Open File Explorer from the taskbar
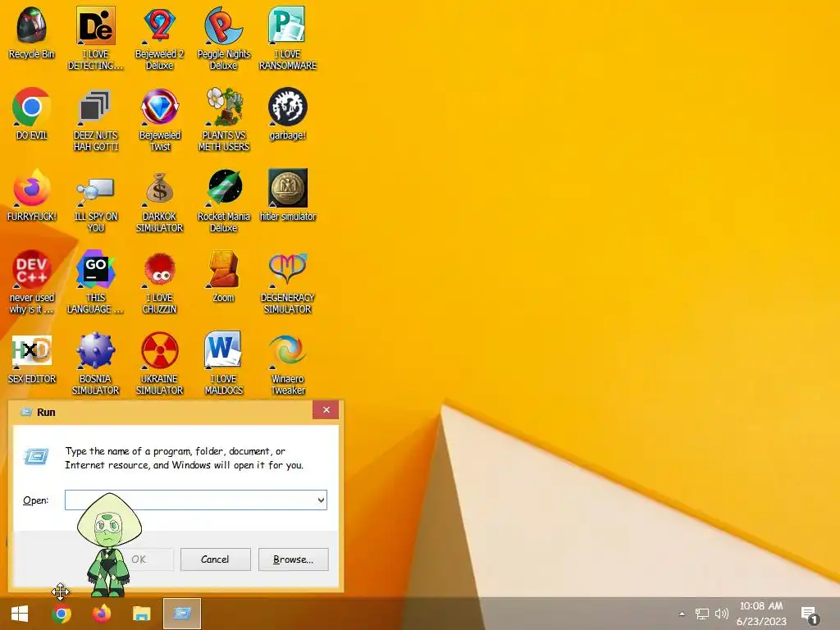Screen dimensions: 840x630 pos(141,614)
